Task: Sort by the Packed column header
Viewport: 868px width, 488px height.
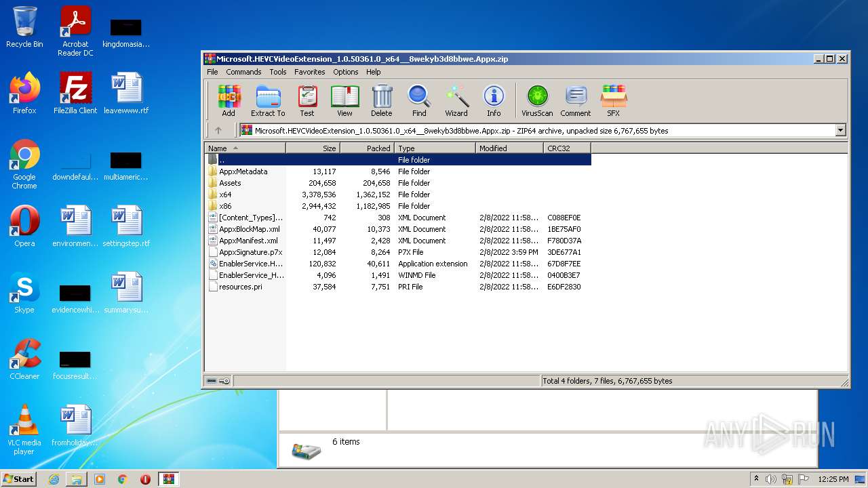Action: (x=367, y=148)
